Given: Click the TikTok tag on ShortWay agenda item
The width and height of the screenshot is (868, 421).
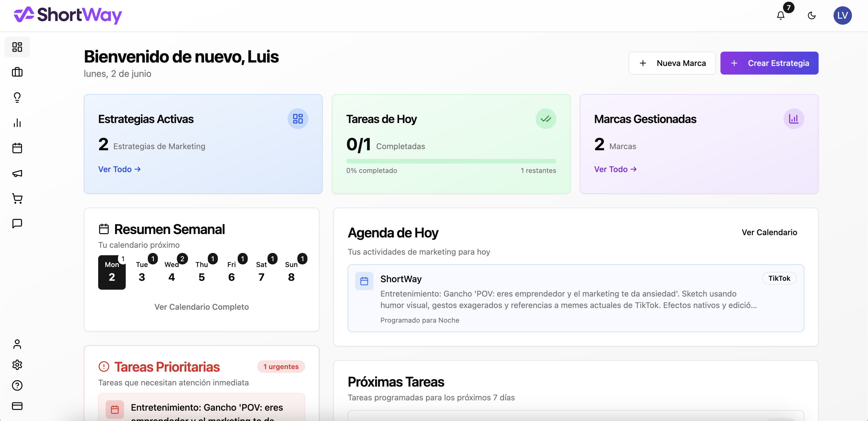Looking at the screenshot, I should click(x=779, y=278).
